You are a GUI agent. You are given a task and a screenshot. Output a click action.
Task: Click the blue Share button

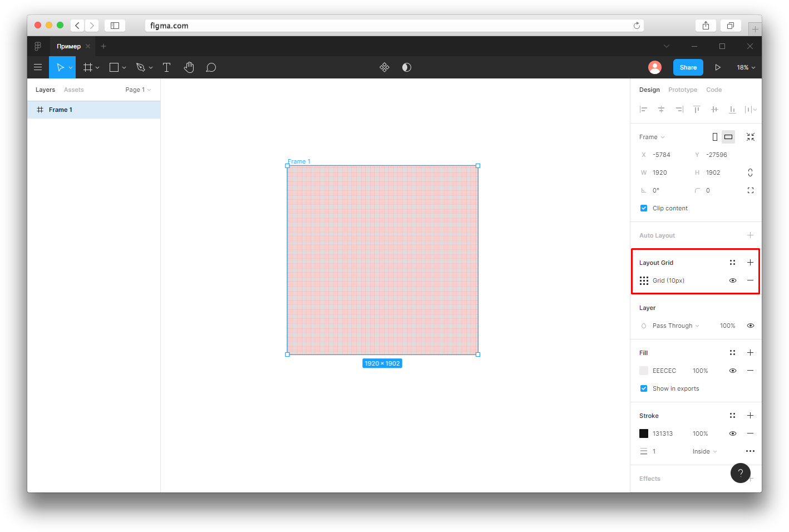point(688,67)
